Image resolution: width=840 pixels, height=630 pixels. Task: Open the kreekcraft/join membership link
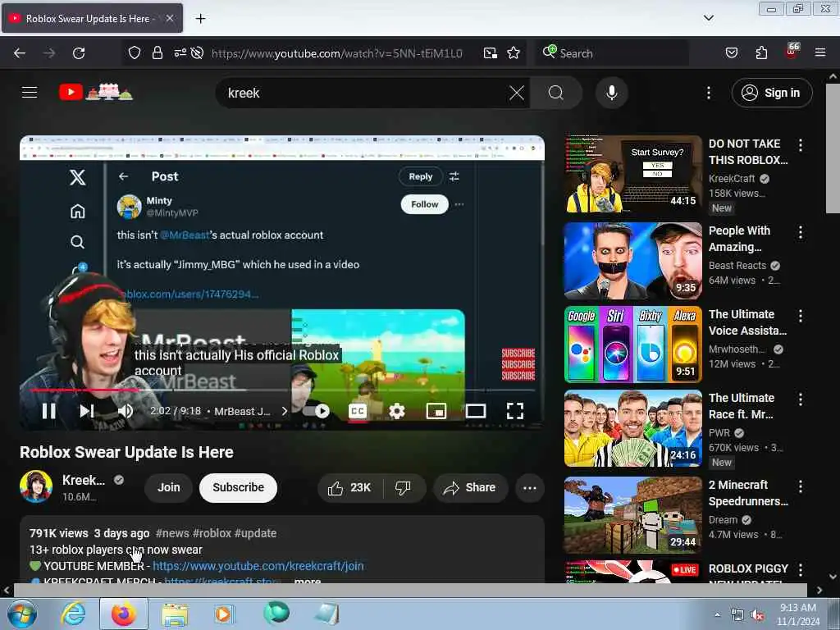(258, 566)
